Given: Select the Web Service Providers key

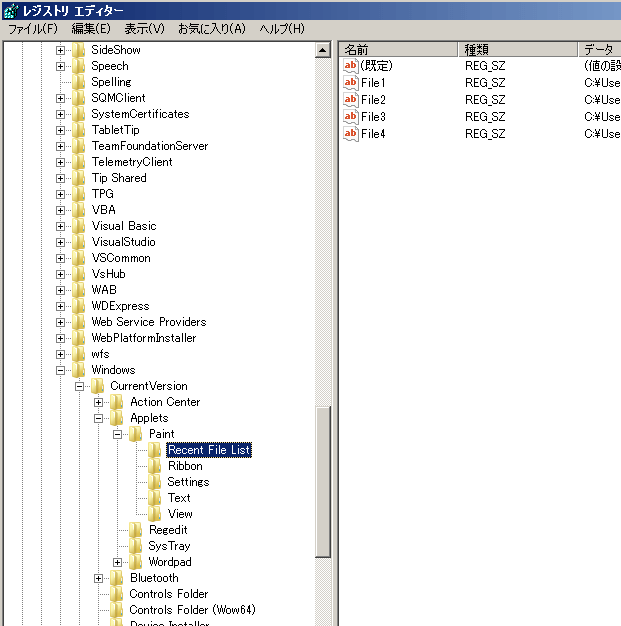Looking at the screenshot, I should pos(149,322).
